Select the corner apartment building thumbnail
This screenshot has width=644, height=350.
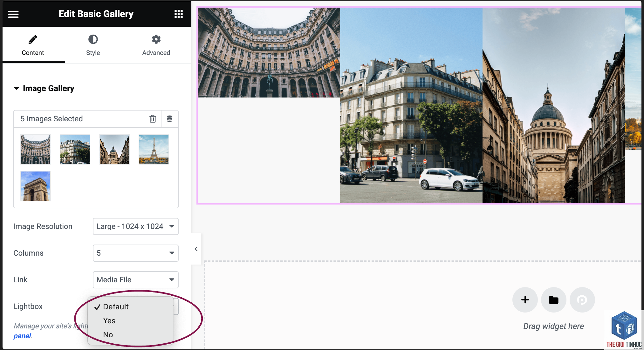click(75, 149)
